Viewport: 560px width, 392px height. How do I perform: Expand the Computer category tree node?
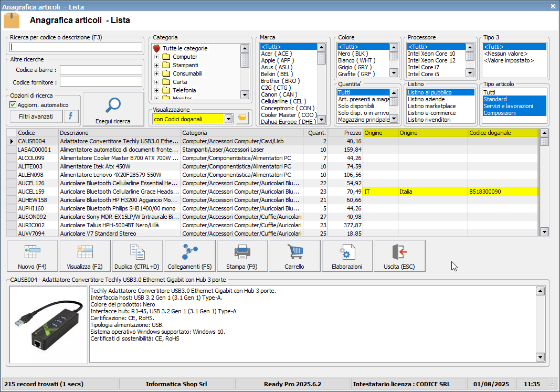[156, 57]
